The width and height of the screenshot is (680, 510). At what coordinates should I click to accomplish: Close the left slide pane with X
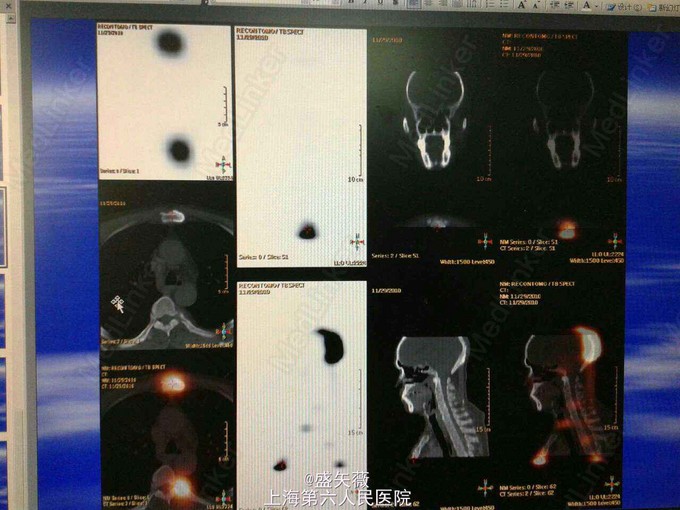click(x=8, y=6)
